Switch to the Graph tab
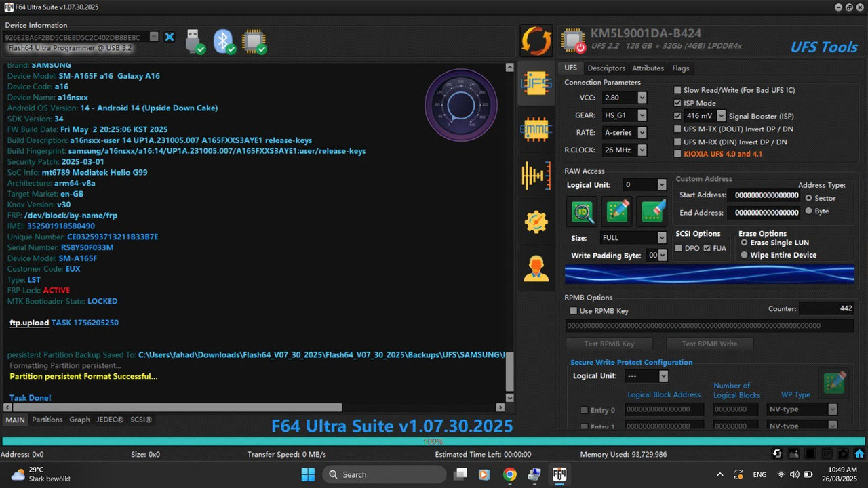Image resolution: width=868 pixels, height=488 pixels. 79,420
